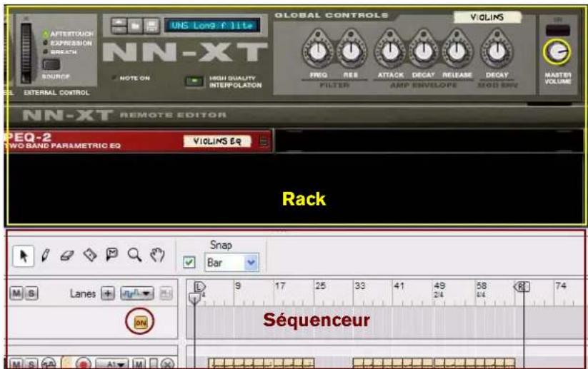Screen dimensions: 588x369
Task: Click the Filter FREQ knob
Action: tap(318, 51)
